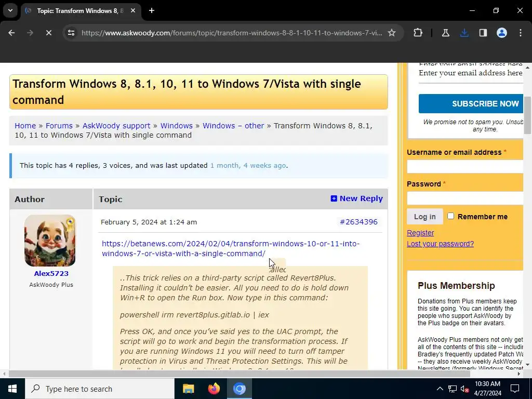Open File Explorer from the taskbar

(x=188, y=389)
